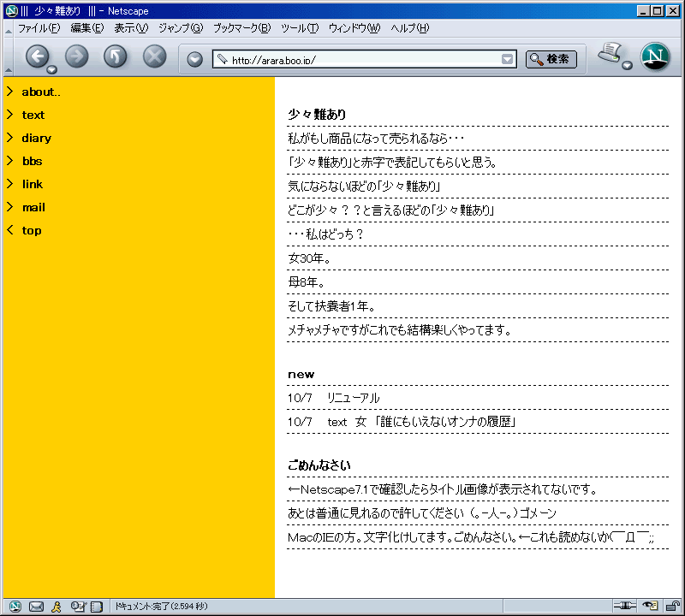Click the Print icon

pyautogui.click(x=610, y=53)
